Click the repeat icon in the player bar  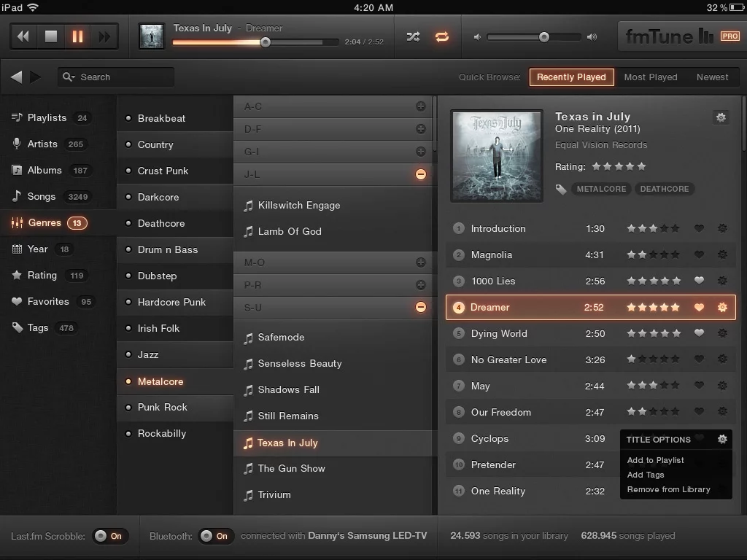point(442,36)
